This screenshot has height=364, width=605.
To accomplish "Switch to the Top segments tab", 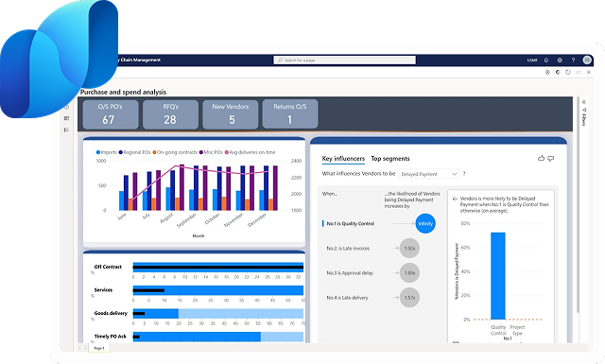I will (x=390, y=159).
